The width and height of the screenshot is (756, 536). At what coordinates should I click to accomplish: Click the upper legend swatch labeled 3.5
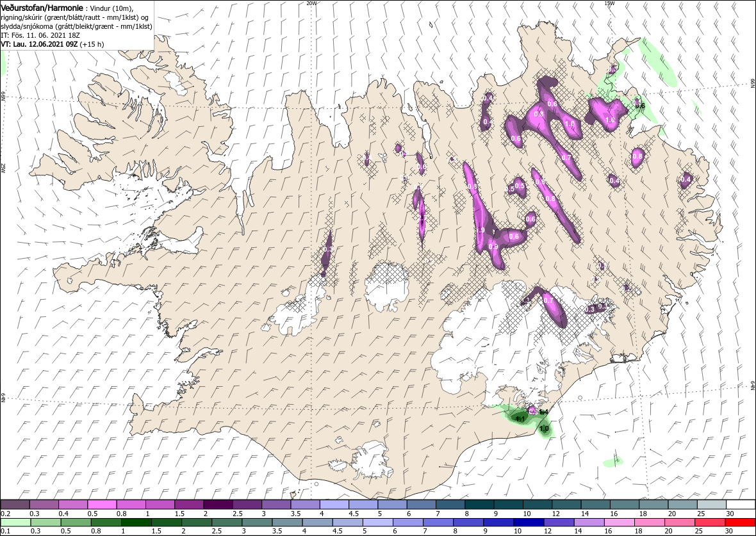[306, 504]
